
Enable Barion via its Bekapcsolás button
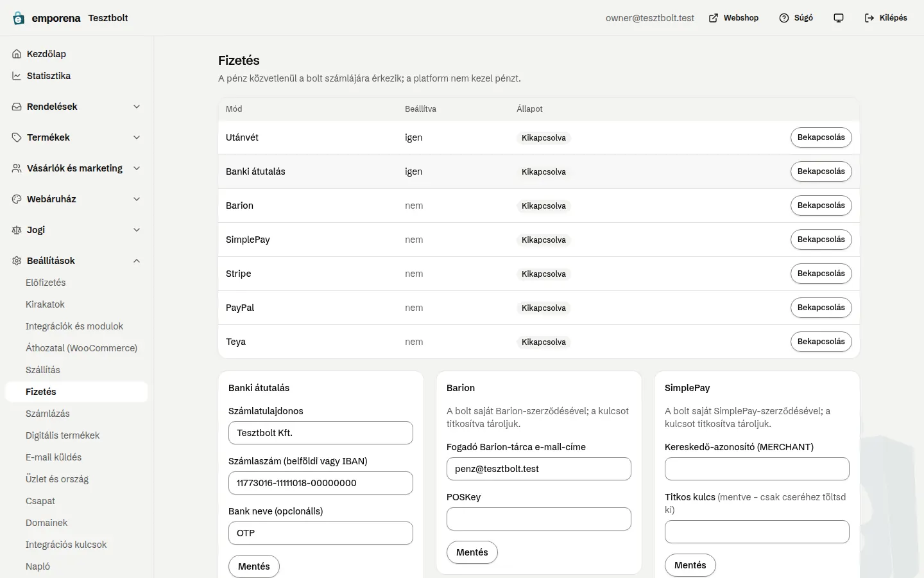tap(821, 206)
